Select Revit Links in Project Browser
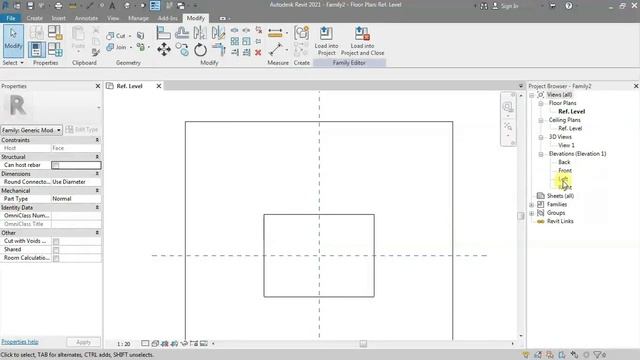 click(560, 221)
